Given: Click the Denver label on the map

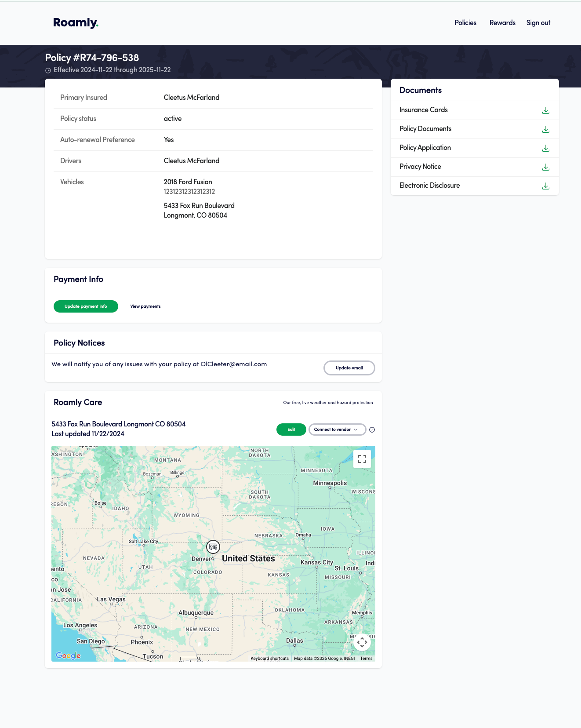Looking at the screenshot, I should point(202,559).
